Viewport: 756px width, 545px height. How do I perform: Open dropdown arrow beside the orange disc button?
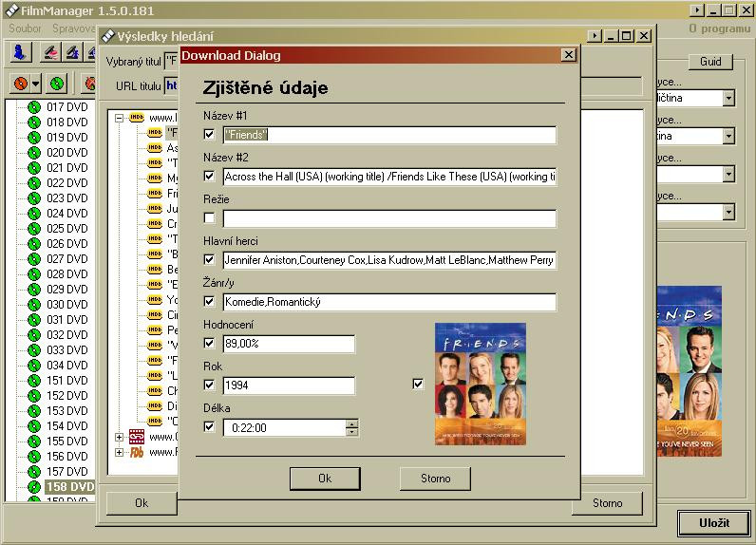[x=36, y=84]
